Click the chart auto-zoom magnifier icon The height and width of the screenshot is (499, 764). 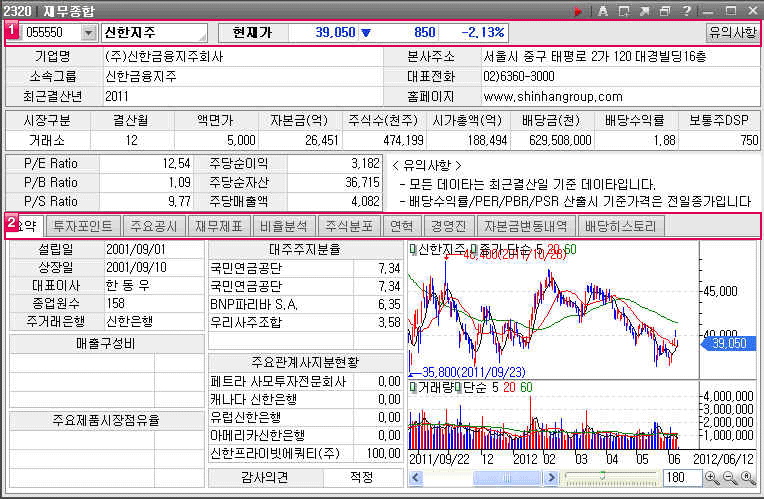(748, 478)
